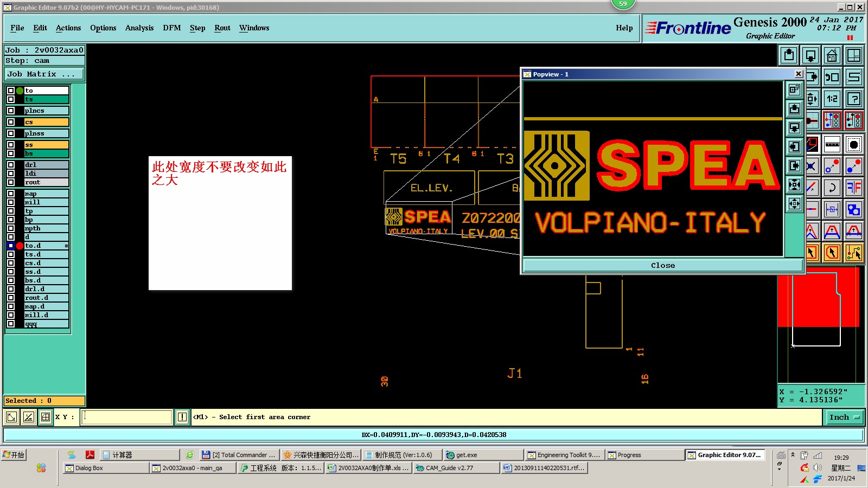
Task: Click the S-shaped path view icon
Action: point(854,77)
